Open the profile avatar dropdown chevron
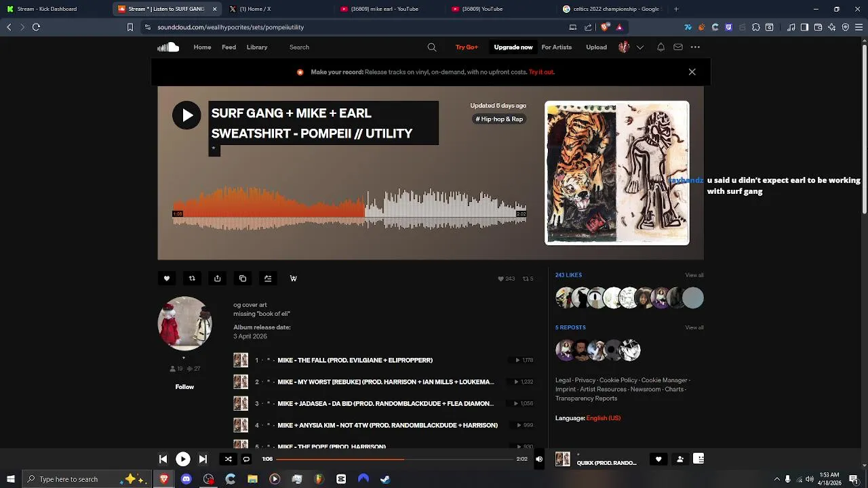 [x=639, y=47]
